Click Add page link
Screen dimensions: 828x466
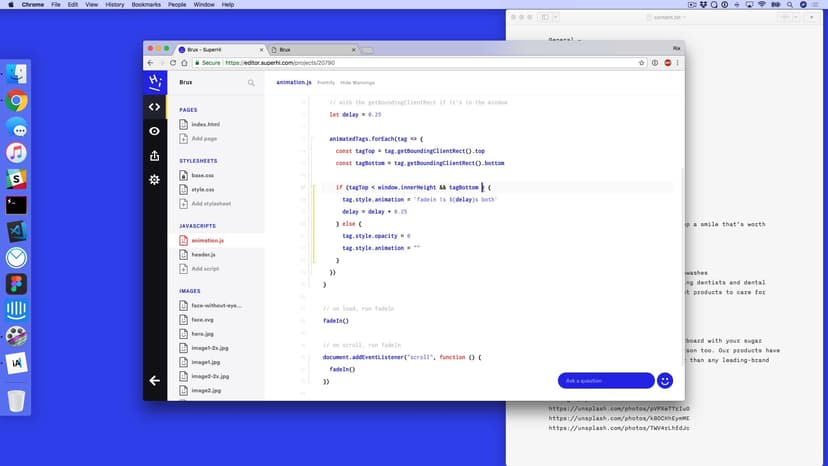pos(204,138)
